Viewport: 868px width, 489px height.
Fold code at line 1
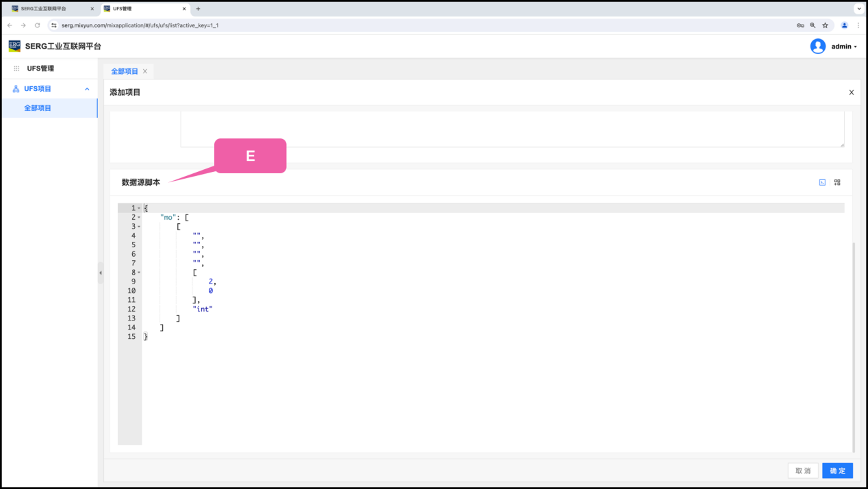tap(139, 208)
